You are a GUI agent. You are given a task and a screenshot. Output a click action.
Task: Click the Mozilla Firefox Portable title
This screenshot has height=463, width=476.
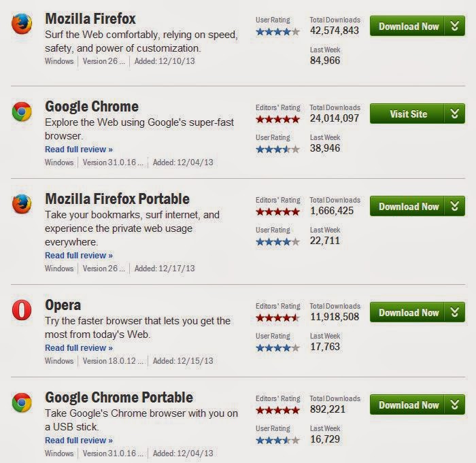tap(117, 199)
